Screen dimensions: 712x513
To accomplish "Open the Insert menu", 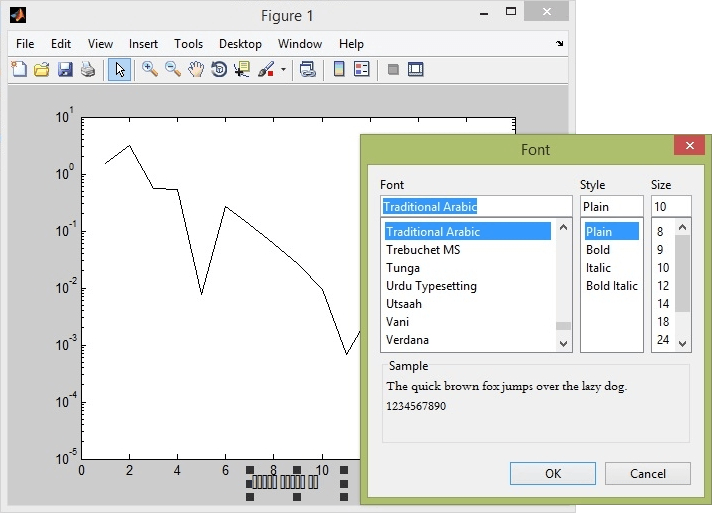I will tap(143, 44).
